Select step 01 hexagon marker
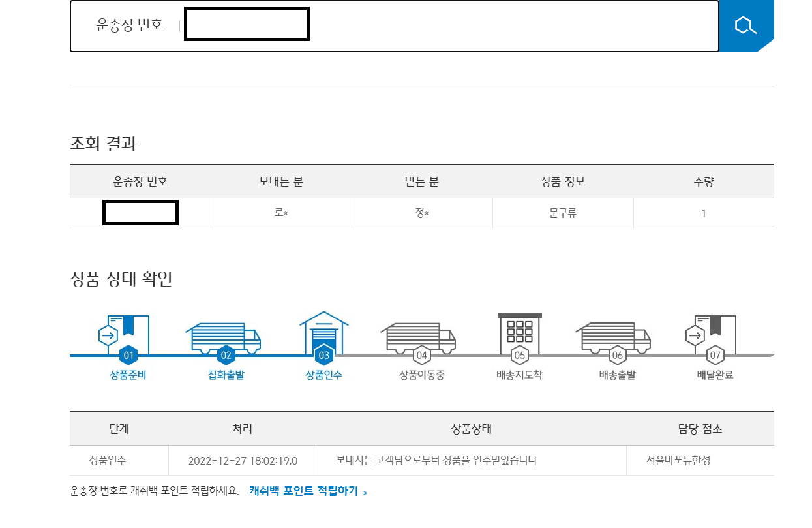 coord(128,356)
